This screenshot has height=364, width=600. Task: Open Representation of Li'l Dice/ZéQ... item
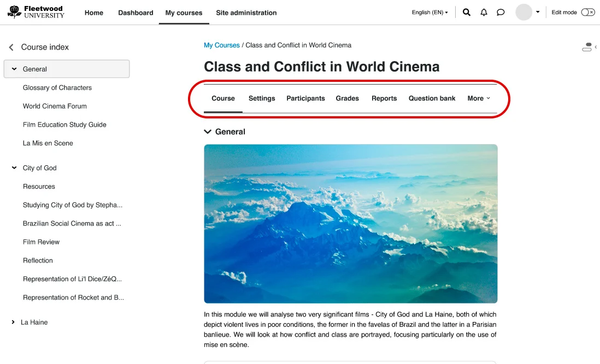click(72, 279)
